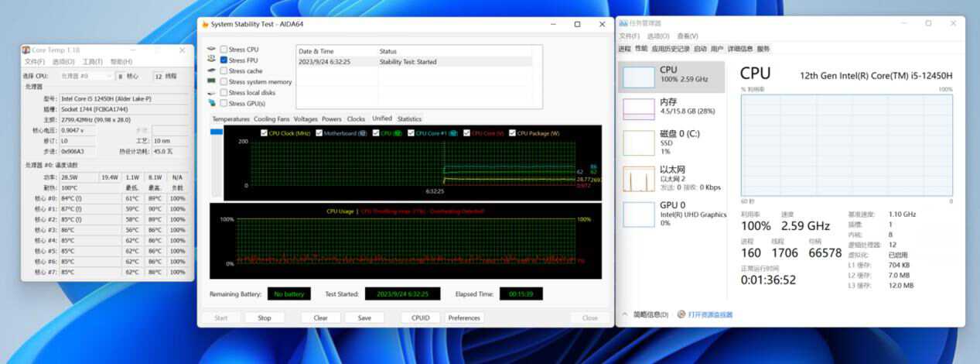This screenshot has height=364, width=980.
Task: Switch to 详细信息 tab in Task Manager
Action: point(740,48)
